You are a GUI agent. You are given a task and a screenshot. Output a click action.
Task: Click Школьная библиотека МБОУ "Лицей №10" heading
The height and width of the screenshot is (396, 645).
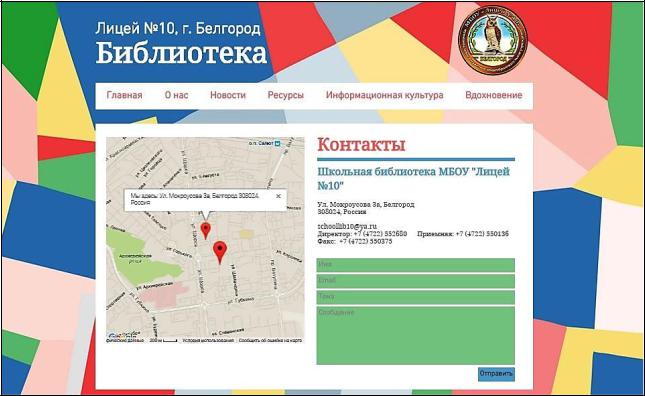point(413,178)
